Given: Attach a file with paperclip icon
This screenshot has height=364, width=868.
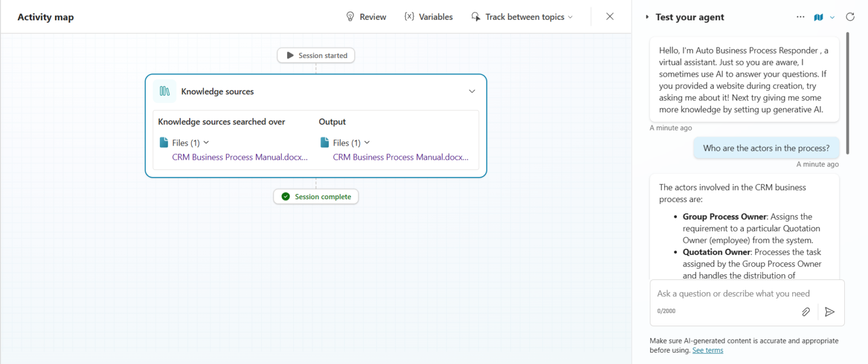Looking at the screenshot, I should [806, 312].
